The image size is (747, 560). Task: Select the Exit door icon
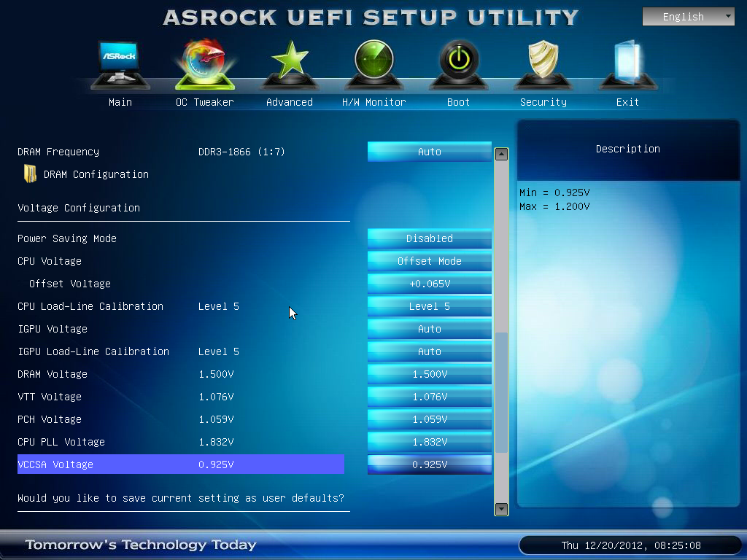click(x=628, y=64)
